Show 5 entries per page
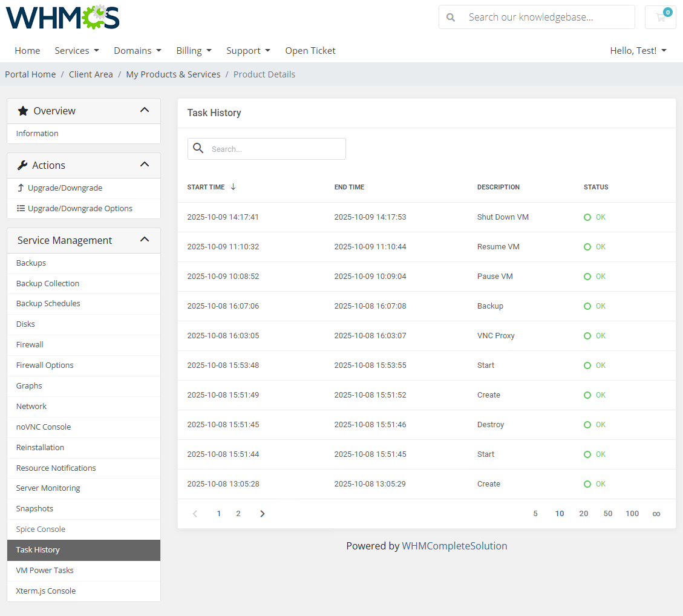The width and height of the screenshot is (683, 616). point(535,514)
